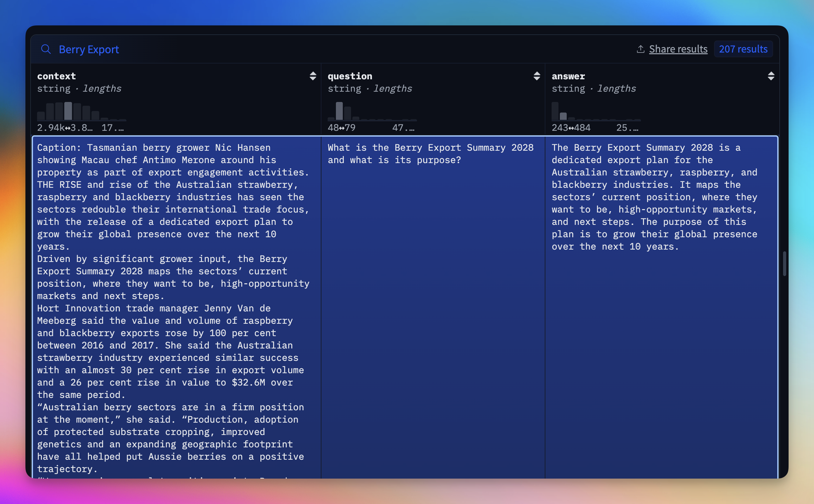Screen dimensions: 814x504
Task: Sort the context column
Action: click(x=313, y=76)
